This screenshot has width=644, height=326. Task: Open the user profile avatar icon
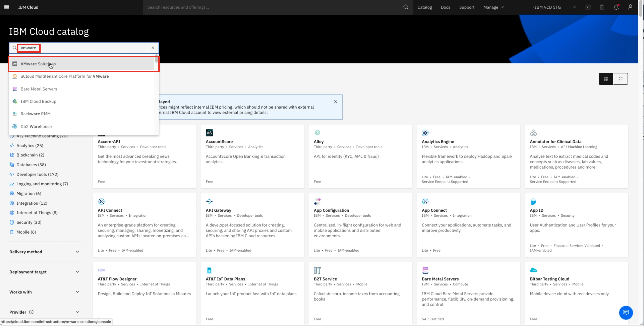pyautogui.click(x=630, y=7)
